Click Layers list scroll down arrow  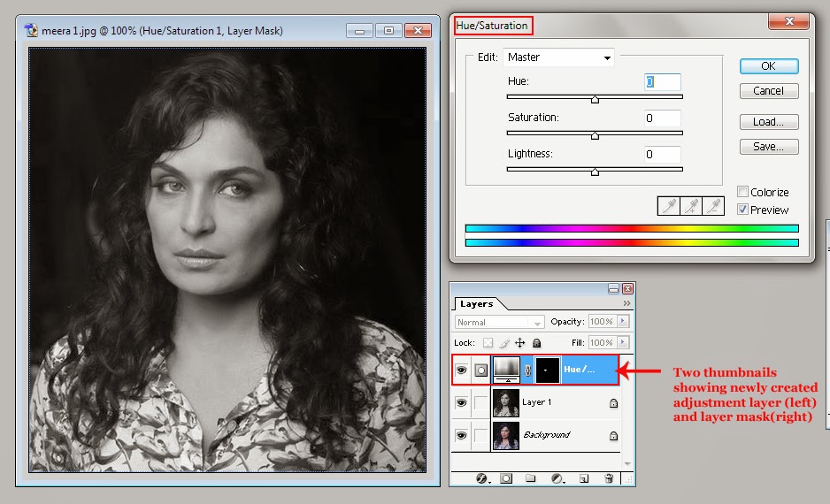(627, 464)
